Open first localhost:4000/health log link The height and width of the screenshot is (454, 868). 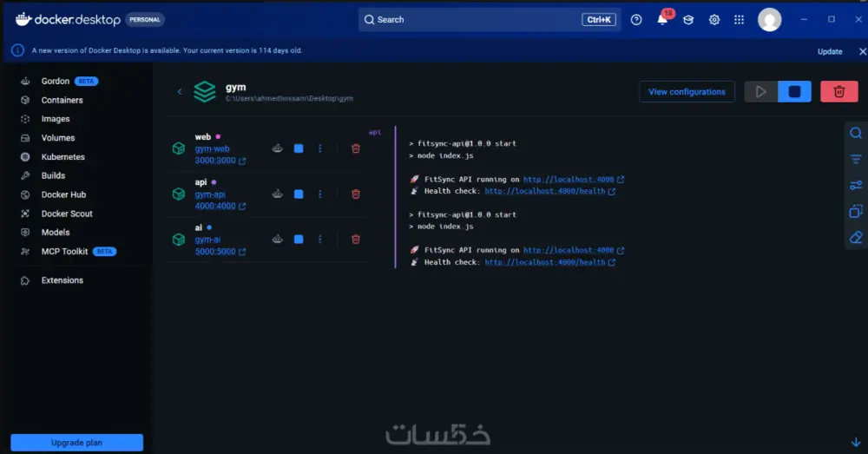click(549, 191)
